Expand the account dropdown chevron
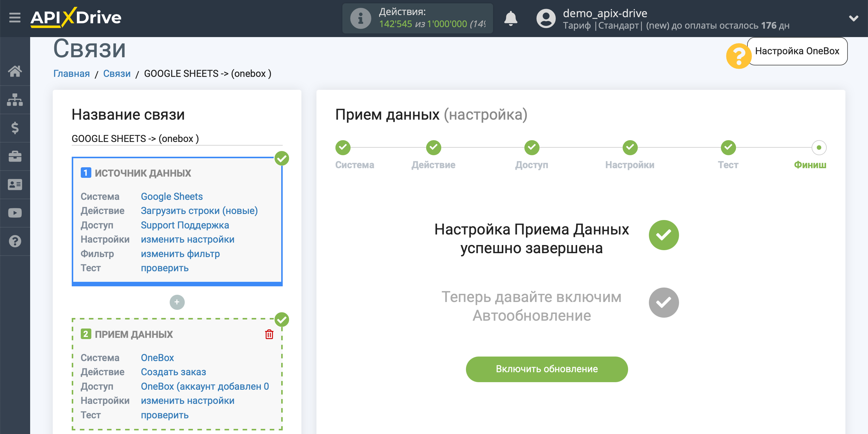Image resolution: width=868 pixels, height=434 pixels. (853, 18)
